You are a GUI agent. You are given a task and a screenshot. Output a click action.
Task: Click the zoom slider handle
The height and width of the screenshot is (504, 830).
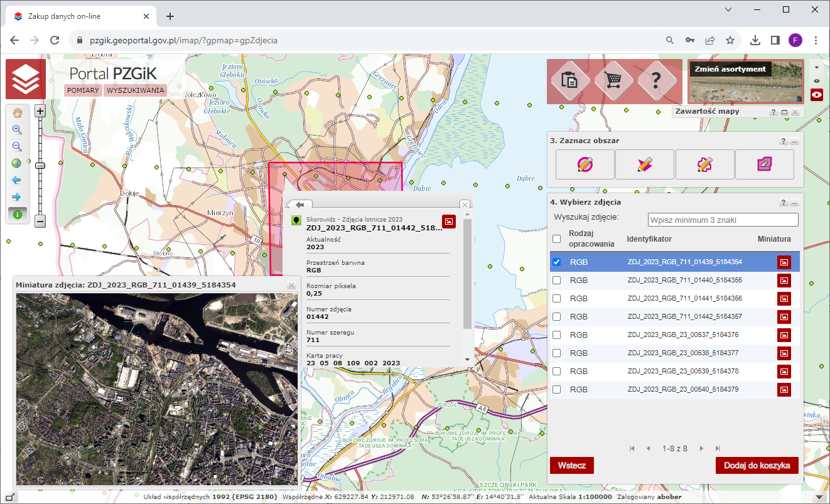tap(40, 166)
